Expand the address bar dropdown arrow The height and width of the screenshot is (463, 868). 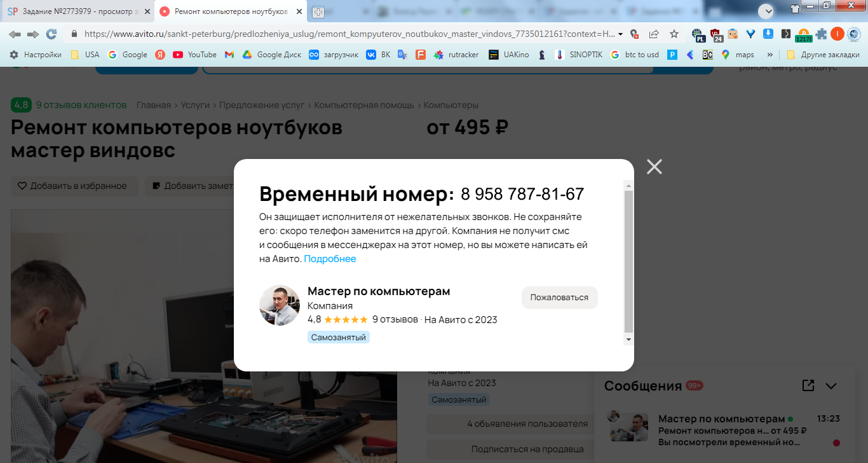[x=621, y=34]
